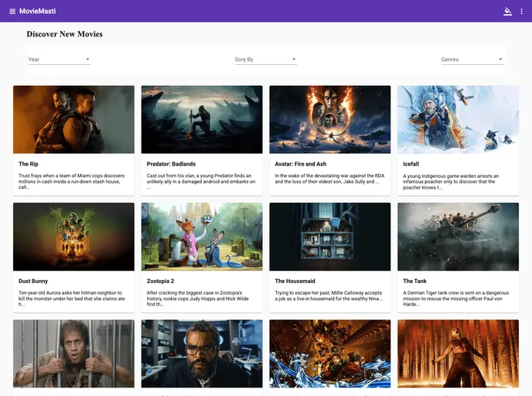Expand the Genres filter dropdown
Image resolution: width=532 pixels, height=396 pixels.
(472, 60)
